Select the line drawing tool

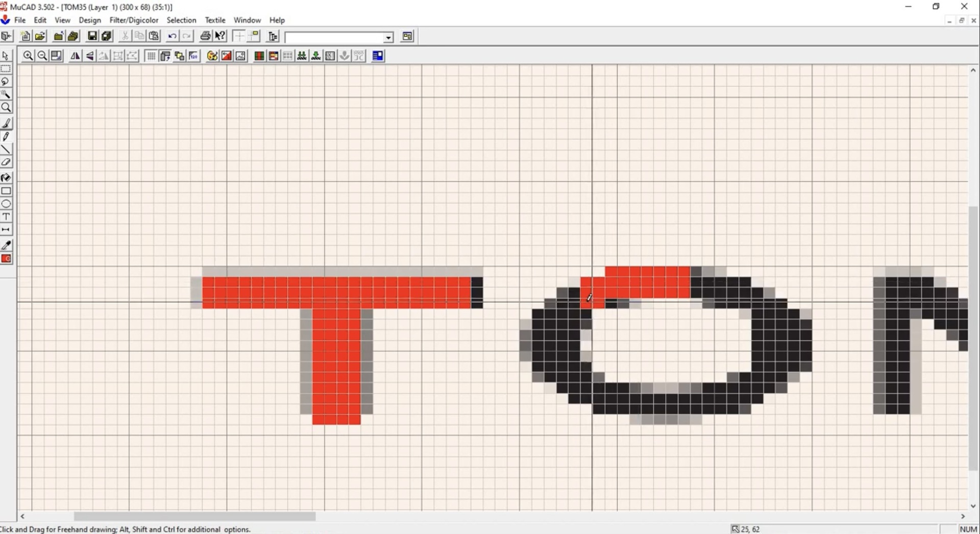point(6,149)
